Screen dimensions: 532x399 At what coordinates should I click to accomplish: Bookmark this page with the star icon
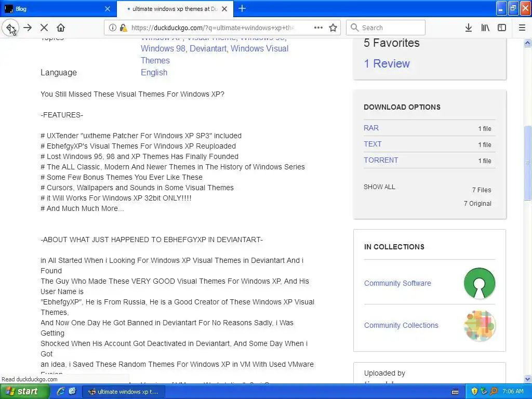333,28
